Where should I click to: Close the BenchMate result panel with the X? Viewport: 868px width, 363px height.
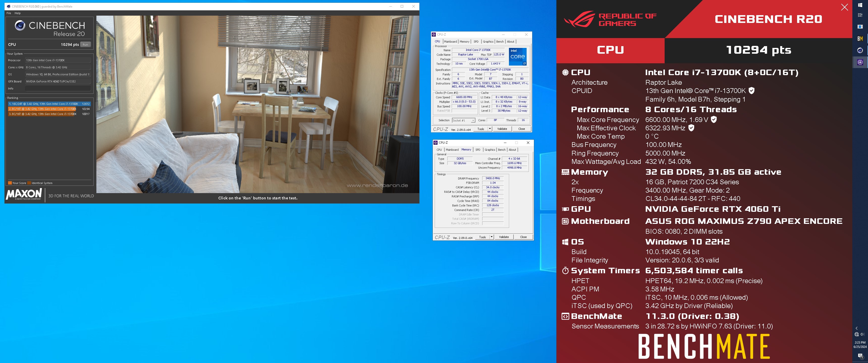[845, 7]
